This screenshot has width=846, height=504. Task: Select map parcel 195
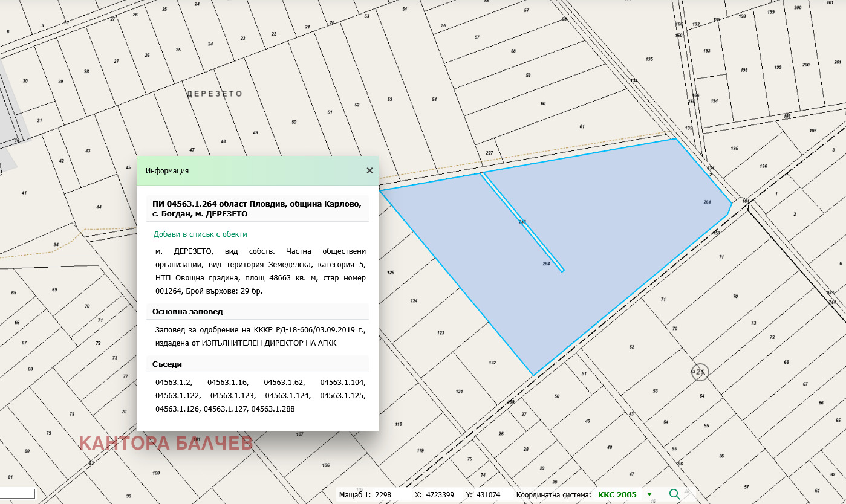tap(734, 148)
